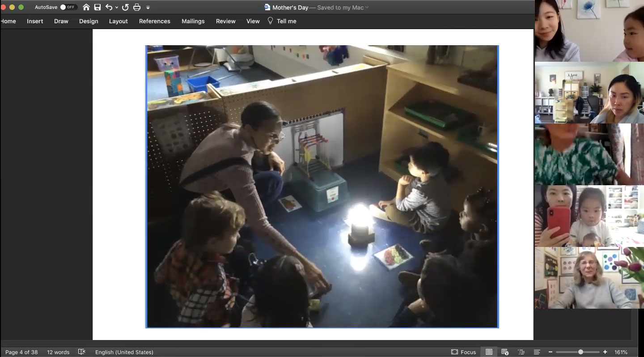This screenshot has height=357, width=644.
Task: Click the Home icon in title bar
Action: 86,7
